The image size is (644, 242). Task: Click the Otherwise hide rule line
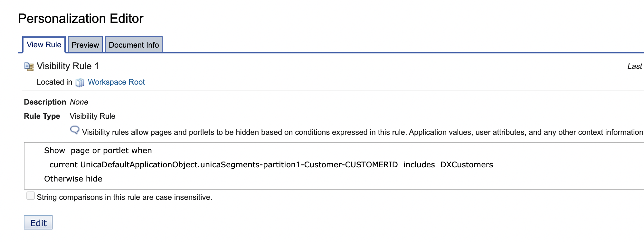(x=73, y=179)
